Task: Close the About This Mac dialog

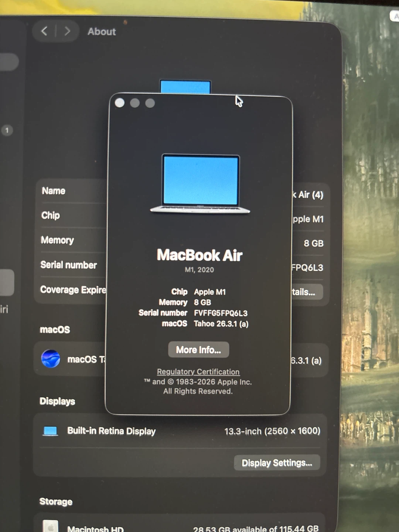Action: [120, 103]
